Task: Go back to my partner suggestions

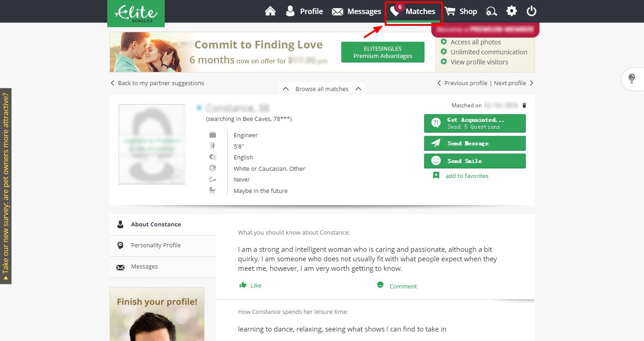Action: 157,83
